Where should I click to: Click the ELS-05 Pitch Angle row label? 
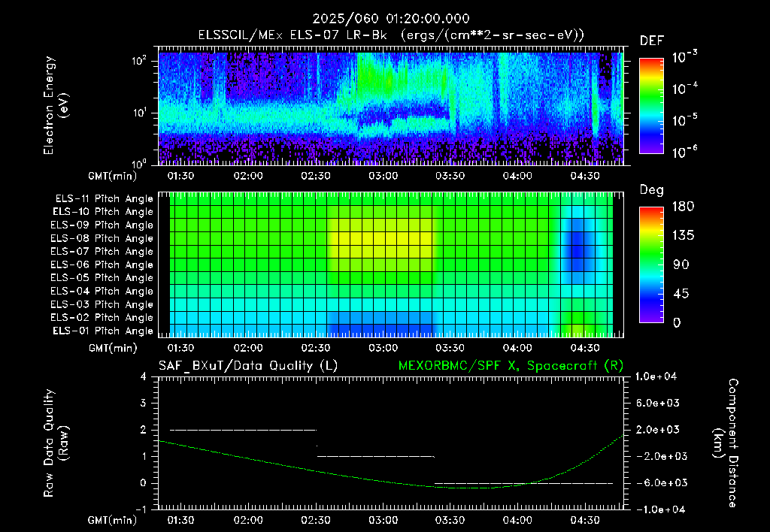click(102, 278)
